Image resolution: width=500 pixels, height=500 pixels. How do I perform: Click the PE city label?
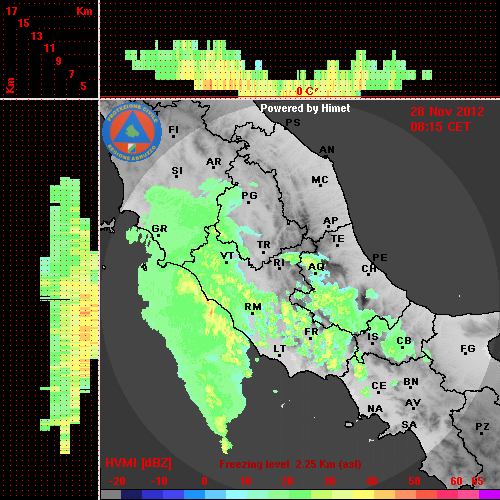[x=380, y=257]
